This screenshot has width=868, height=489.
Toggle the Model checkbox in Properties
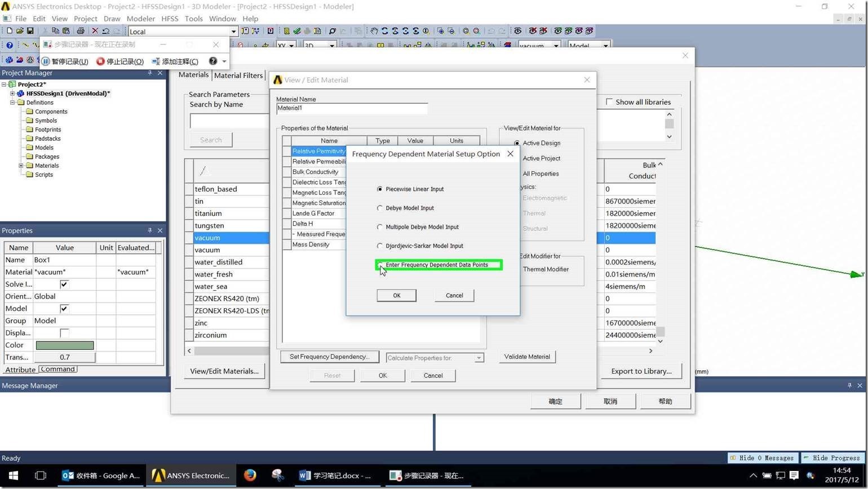click(64, 309)
